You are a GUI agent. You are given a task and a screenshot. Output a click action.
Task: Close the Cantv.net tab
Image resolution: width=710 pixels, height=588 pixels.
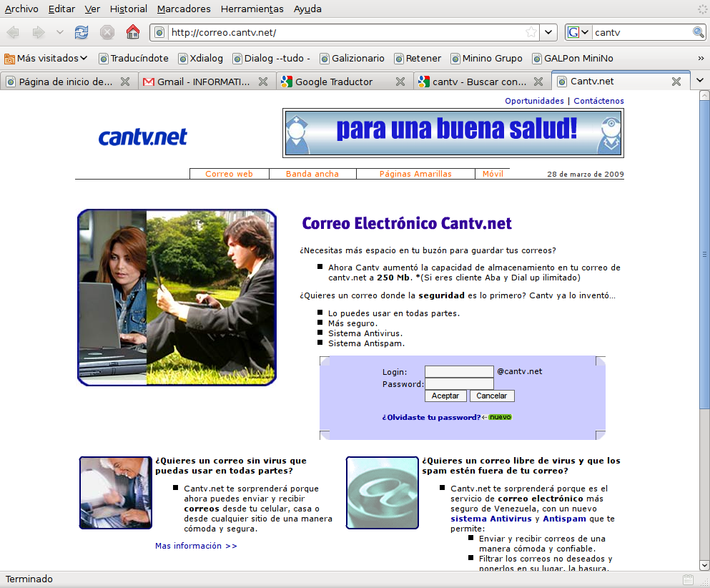[676, 82]
